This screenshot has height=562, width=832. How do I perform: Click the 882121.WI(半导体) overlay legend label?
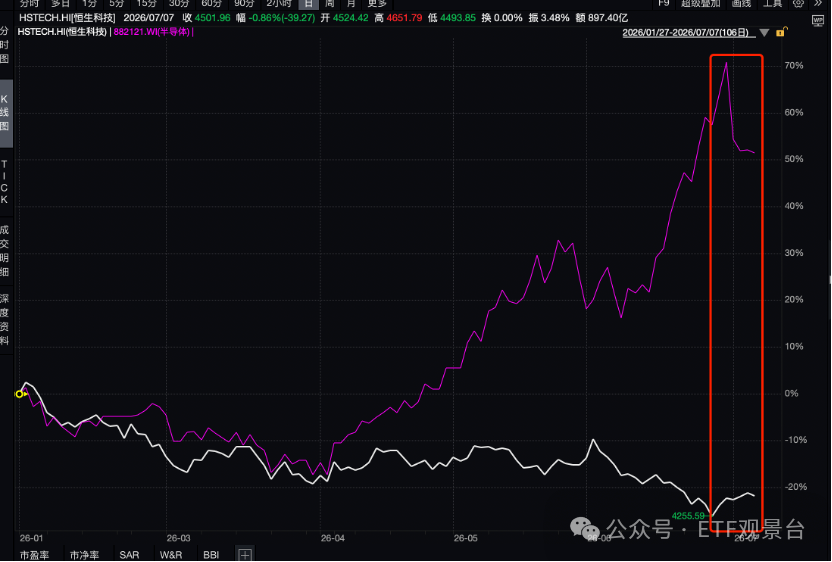[x=152, y=32]
